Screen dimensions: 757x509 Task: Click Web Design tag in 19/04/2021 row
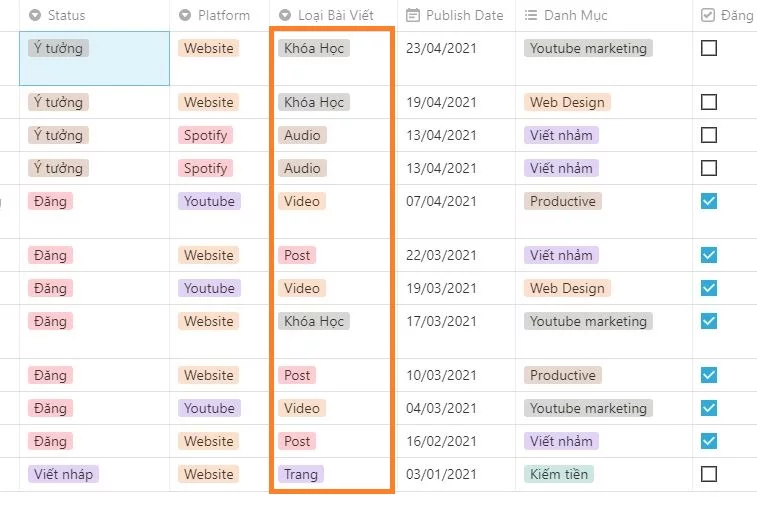point(567,102)
